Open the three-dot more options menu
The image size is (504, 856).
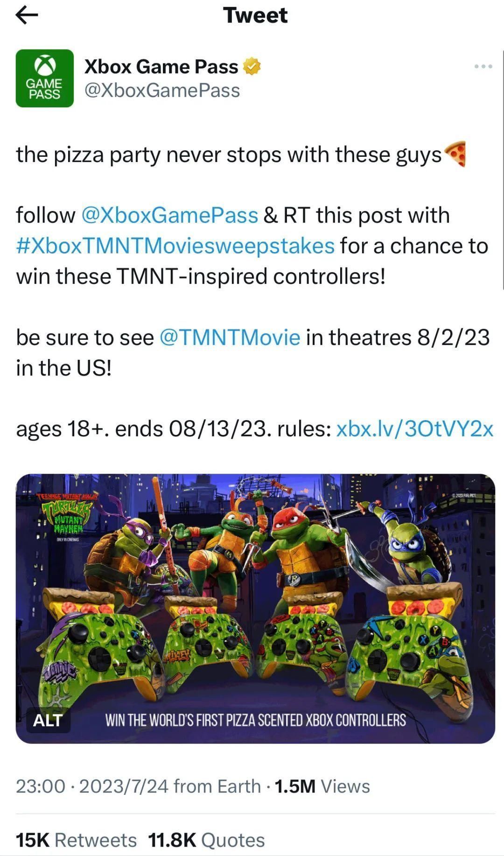click(483, 66)
